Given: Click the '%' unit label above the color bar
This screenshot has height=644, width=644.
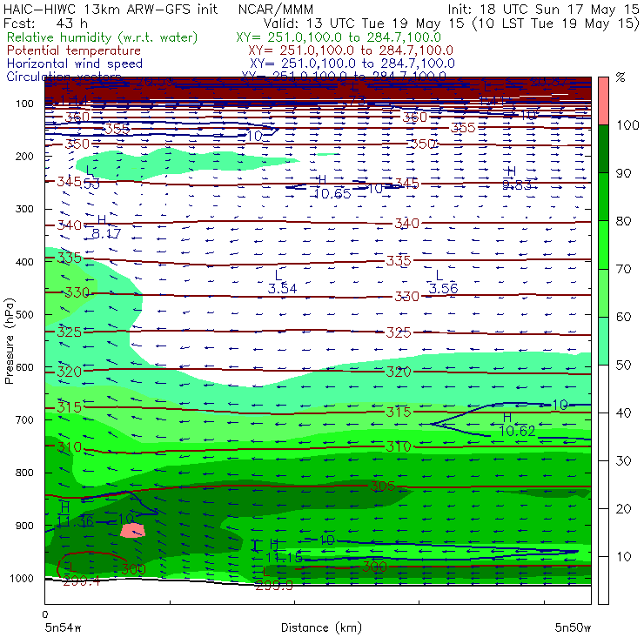Looking at the screenshot, I should pyautogui.click(x=621, y=77).
